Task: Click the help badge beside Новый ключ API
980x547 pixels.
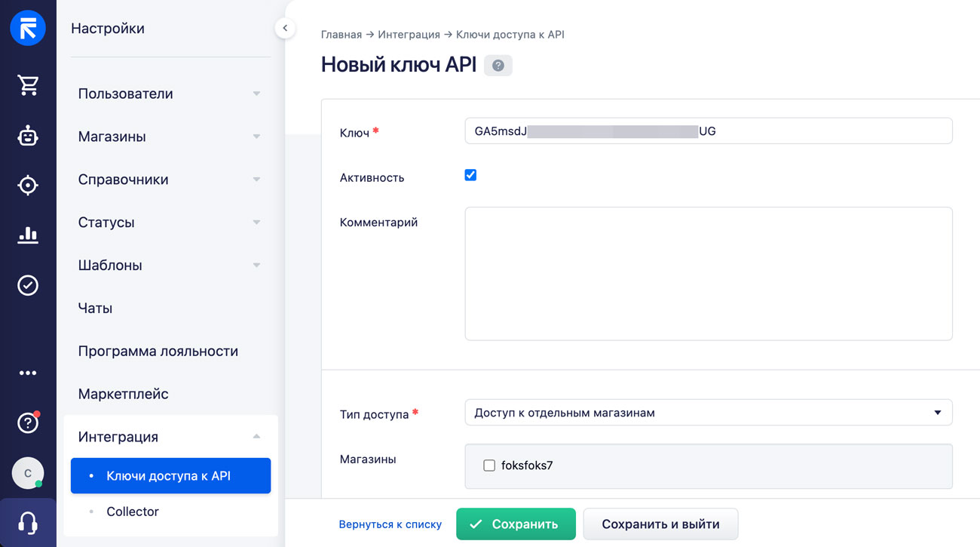Action: click(498, 66)
